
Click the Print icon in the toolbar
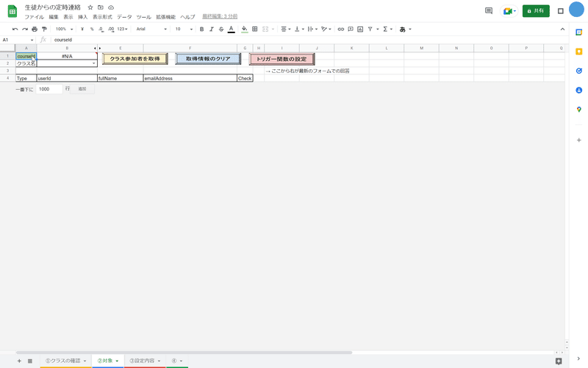click(x=35, y=29)
